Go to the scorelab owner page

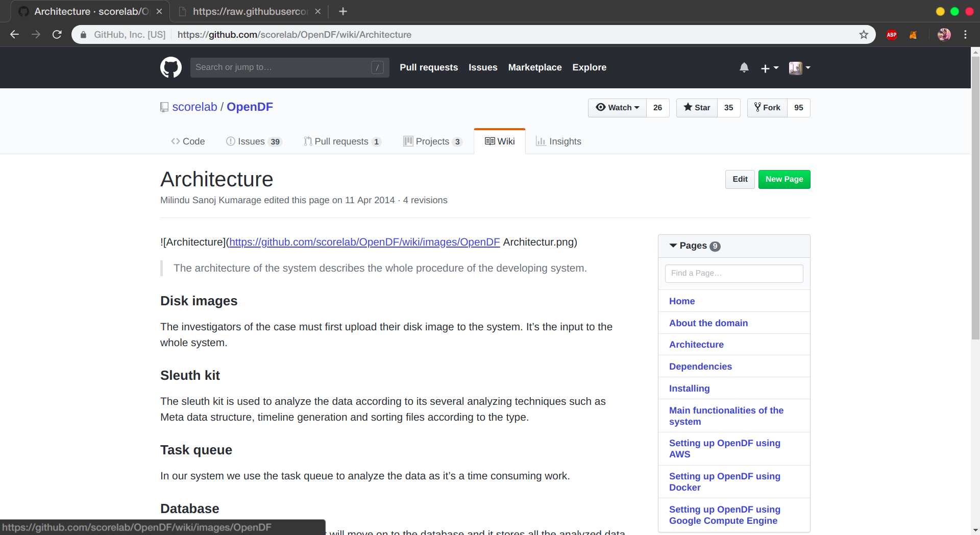point(194,107)
